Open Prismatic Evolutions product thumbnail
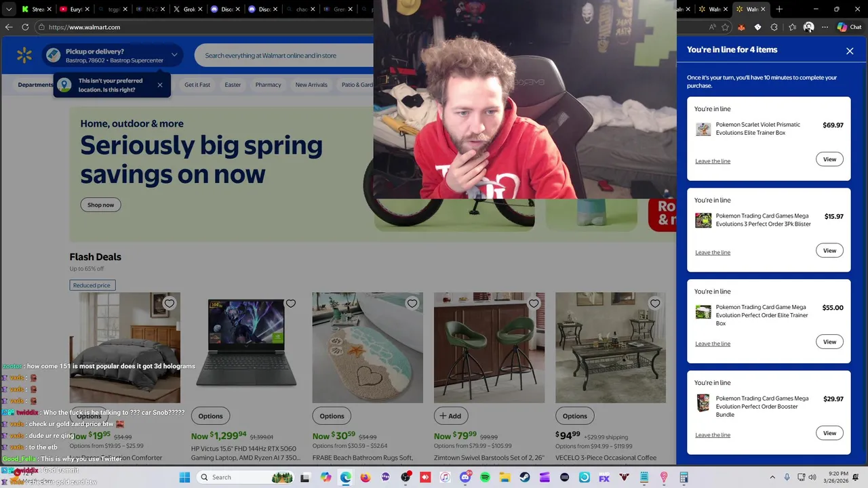The width and height of the screenshot is (868, 488). click(703, 129)
